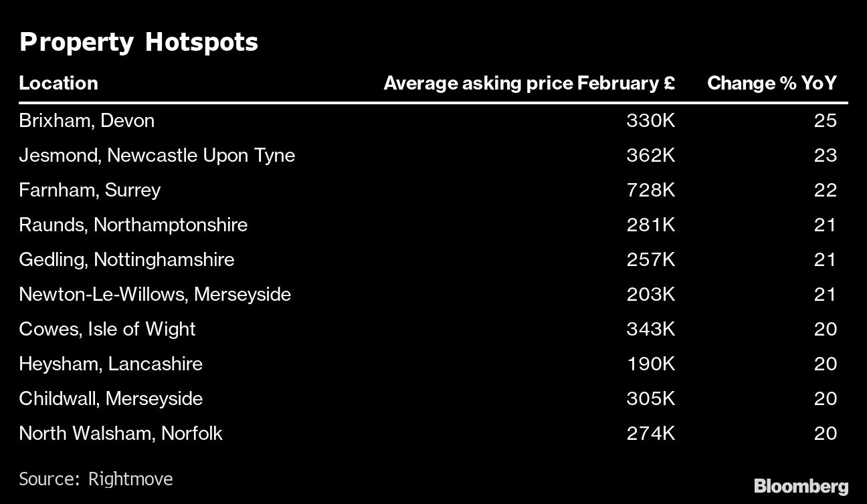
Task: Click the Bloomberg logo
Action: [801, 486]
